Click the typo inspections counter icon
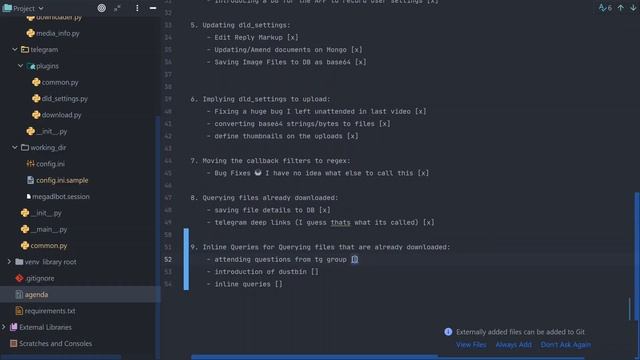Screen dimensions: 640x360 605,8
